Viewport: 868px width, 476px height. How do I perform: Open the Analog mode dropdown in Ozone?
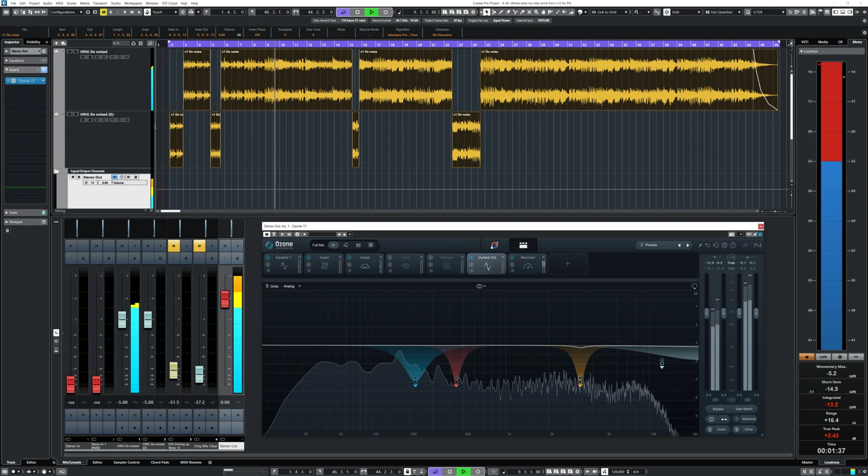[292, 286]
